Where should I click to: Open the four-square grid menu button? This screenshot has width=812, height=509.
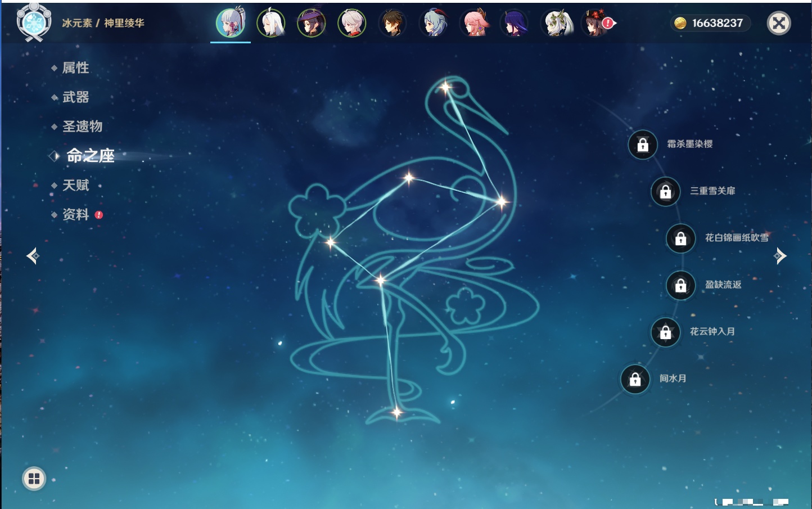(x=34, y=479)
